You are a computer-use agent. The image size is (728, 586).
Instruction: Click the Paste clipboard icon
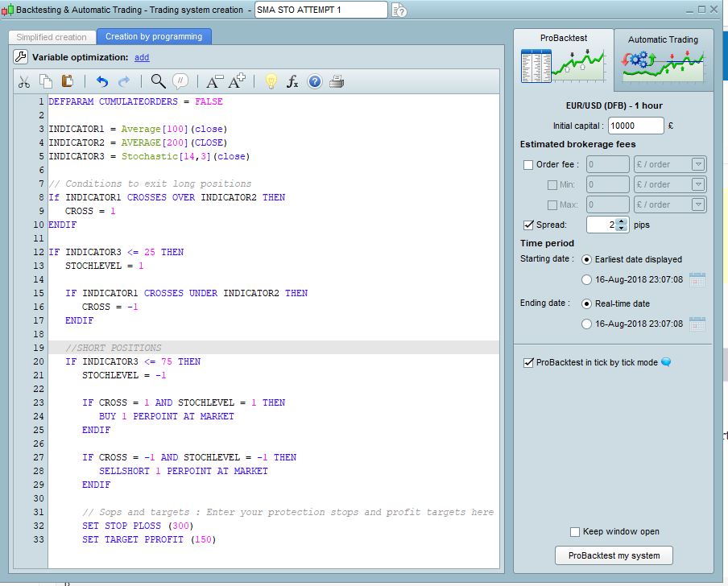click(x=68, y=81)
